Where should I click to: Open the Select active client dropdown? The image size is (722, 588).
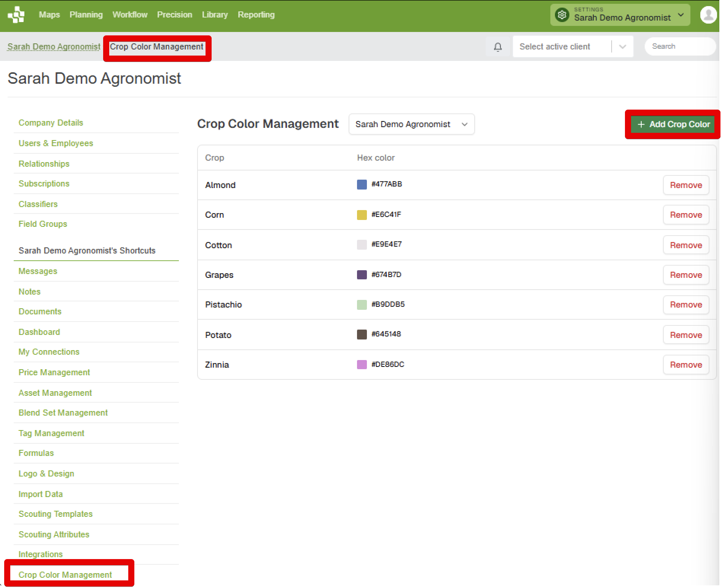[572, 46]
